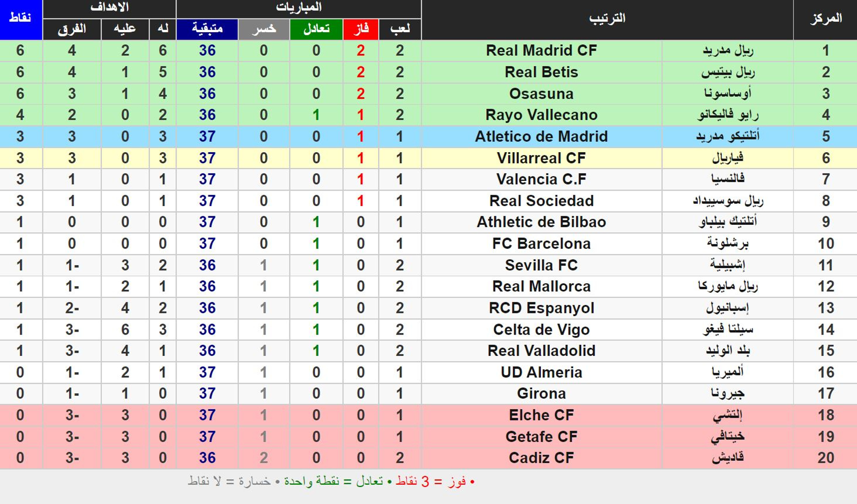
Task: Select the Atletico de Madrid row
Action: coord(428,137)
